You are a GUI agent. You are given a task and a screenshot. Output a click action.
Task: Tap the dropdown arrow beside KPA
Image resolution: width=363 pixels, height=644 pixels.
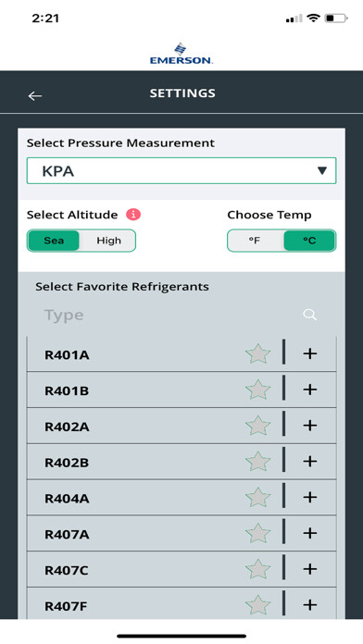(x=322, y=170)
